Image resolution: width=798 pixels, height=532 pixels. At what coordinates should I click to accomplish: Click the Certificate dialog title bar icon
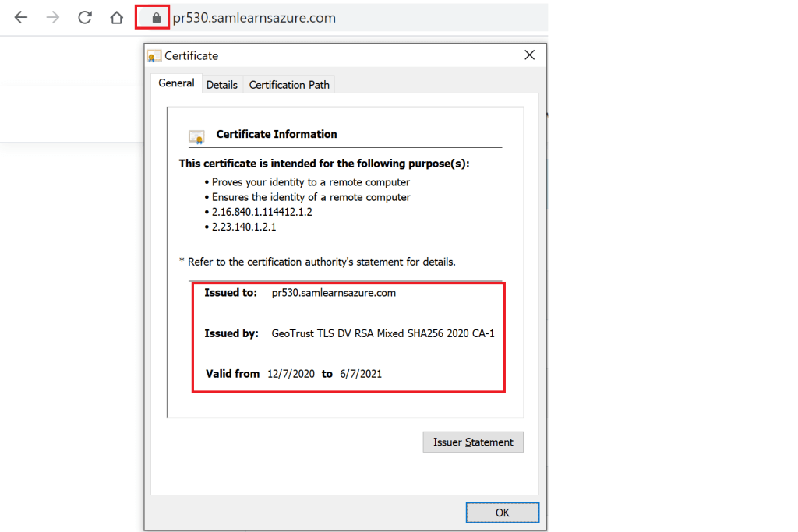tap(154, 56)
